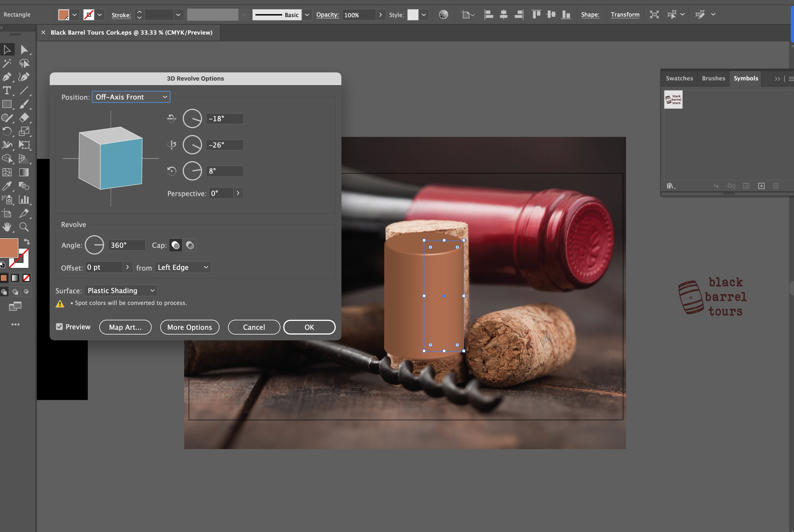Image resolution: width=794 pixels, height=532 pixels.
Task: Select the Type tool
Action: (x=6, y=91)
